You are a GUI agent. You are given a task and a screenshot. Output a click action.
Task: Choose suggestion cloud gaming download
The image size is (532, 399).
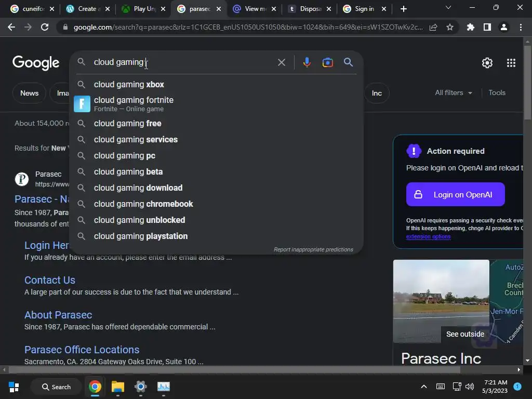tap(217, 188)
